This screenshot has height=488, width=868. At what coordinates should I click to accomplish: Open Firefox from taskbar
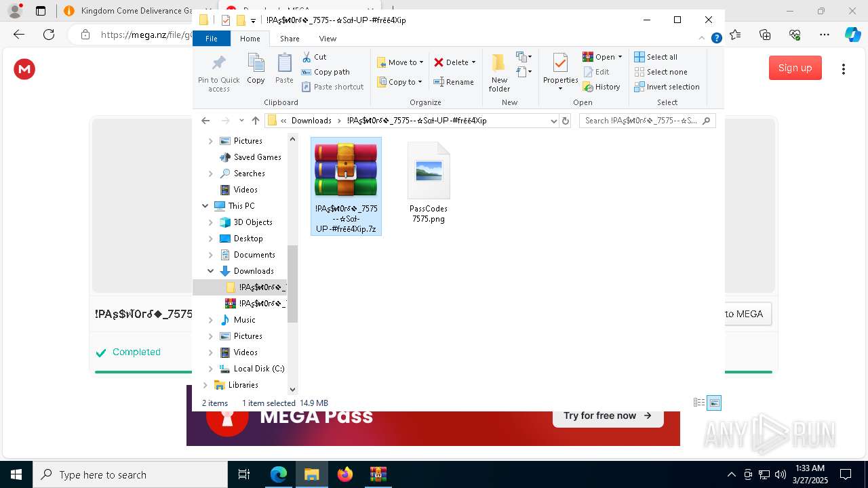[x=345, y=474]
